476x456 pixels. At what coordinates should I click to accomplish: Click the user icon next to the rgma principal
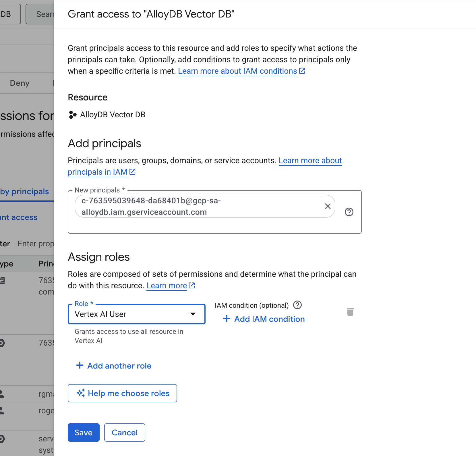click(x=1, y=393)
